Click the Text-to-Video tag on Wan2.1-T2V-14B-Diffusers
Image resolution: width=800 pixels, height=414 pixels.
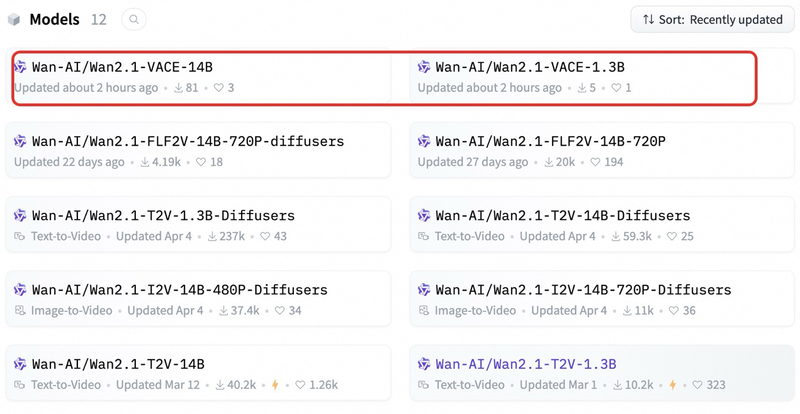pyautogui.click(x=470, y=236)
